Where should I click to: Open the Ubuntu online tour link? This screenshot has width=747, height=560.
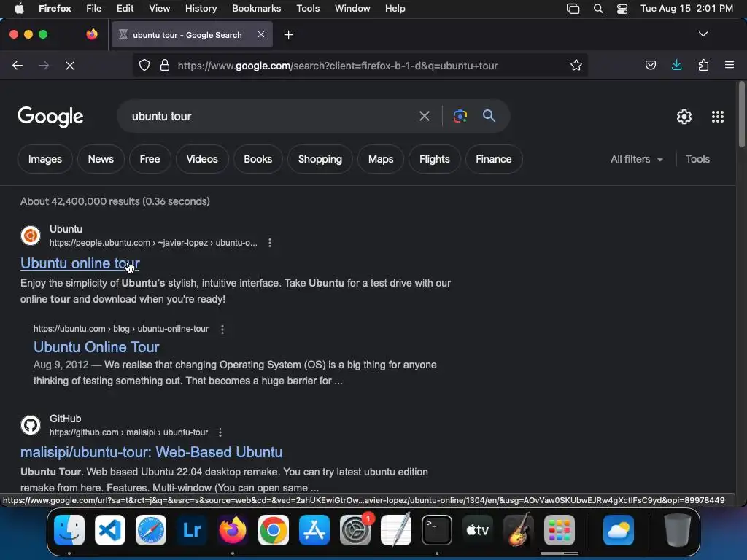pos(80,263)
